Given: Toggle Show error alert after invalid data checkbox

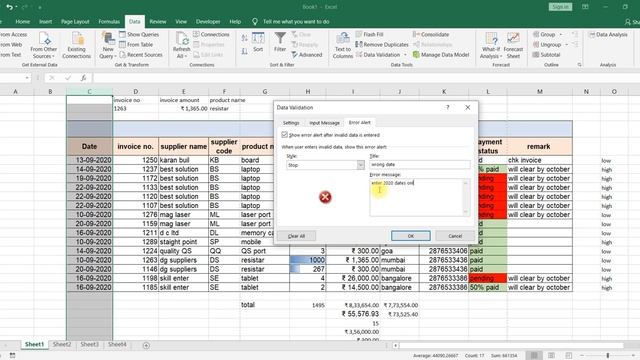Looking at the screenshot, I should tap(284, 134).
